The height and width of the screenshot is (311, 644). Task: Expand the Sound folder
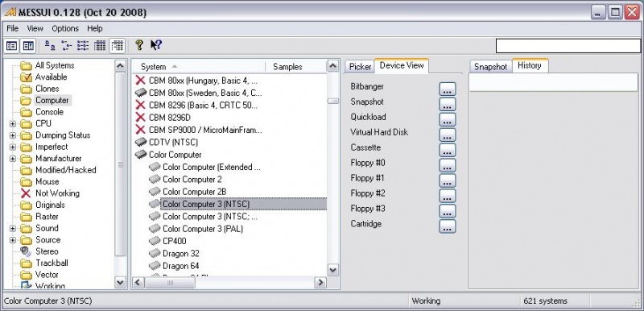pos(13,229)
